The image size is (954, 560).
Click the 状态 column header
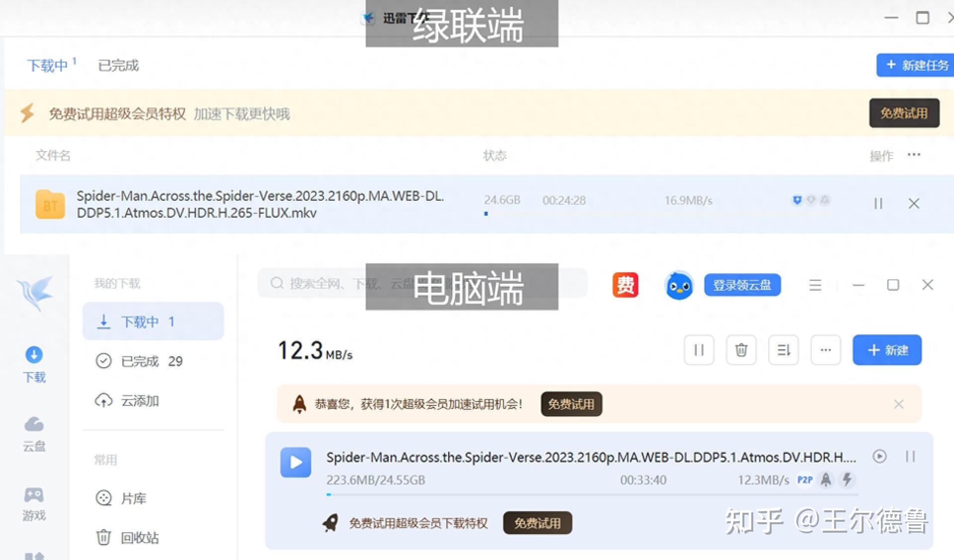pos(494,156)
